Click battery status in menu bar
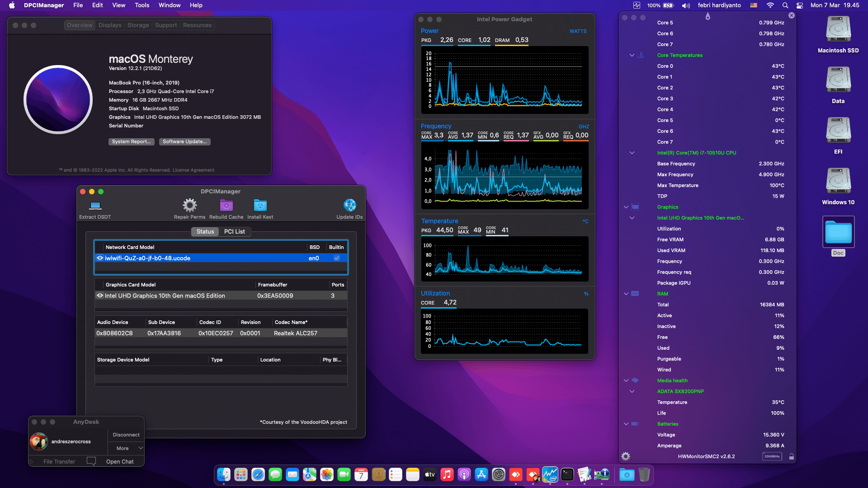Screen dimensions: 868x488 pos(660,5)
